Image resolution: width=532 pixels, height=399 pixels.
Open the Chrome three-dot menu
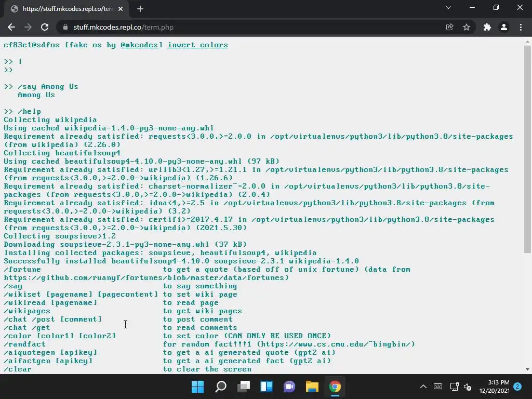pyautogui.click(x=521, y=27)
